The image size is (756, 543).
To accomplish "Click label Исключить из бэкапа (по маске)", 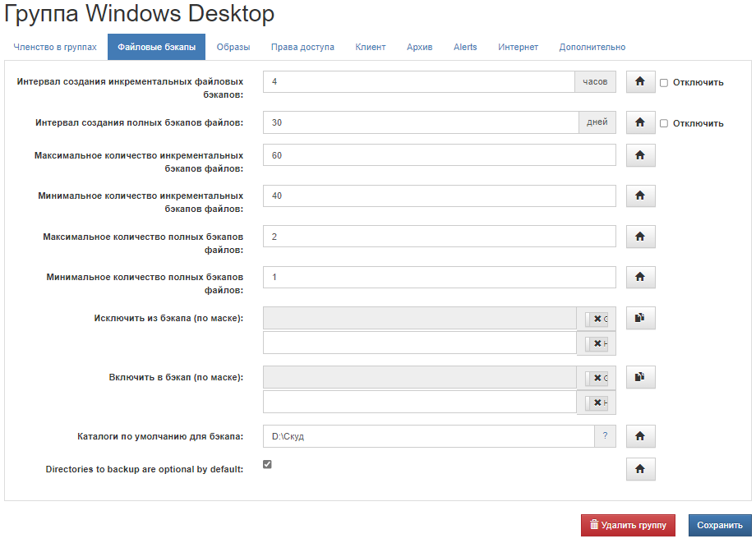I will pyautogui.click(x=168, y=318).
